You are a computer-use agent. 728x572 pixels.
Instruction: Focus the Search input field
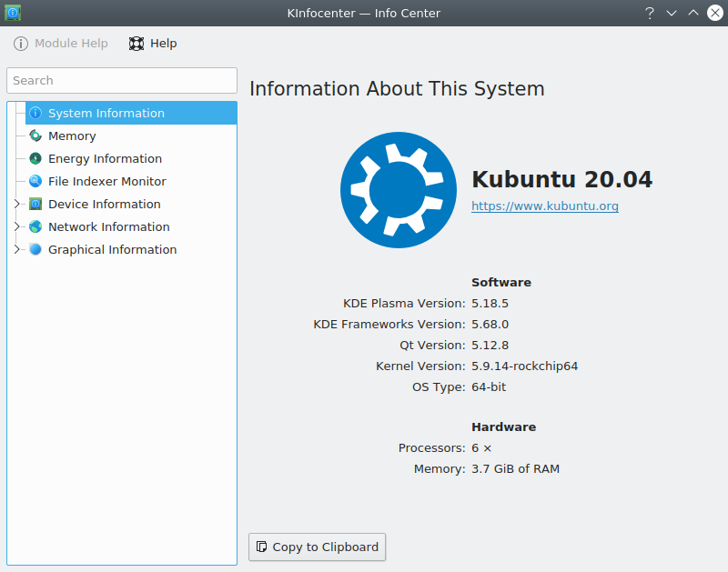click(x=122, y=81)
